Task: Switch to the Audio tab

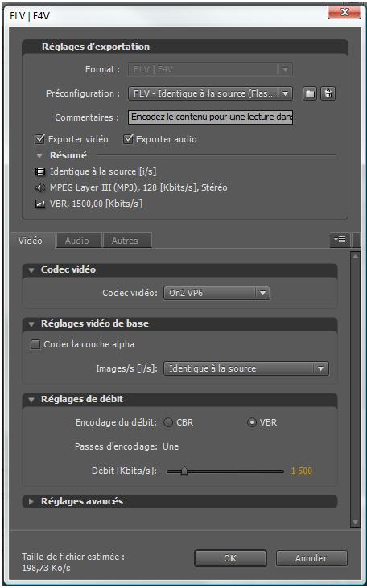Action: [x=77, y=241]
